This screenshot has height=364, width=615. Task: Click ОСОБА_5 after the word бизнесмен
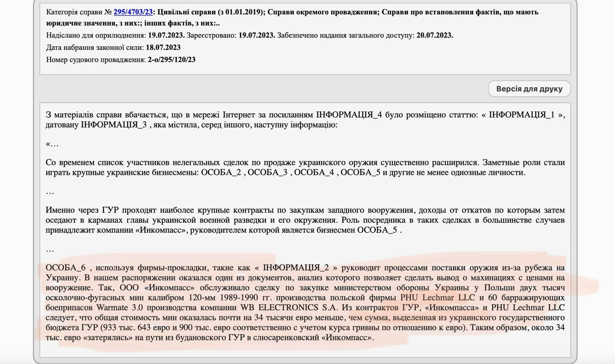(x=377, y=230)
